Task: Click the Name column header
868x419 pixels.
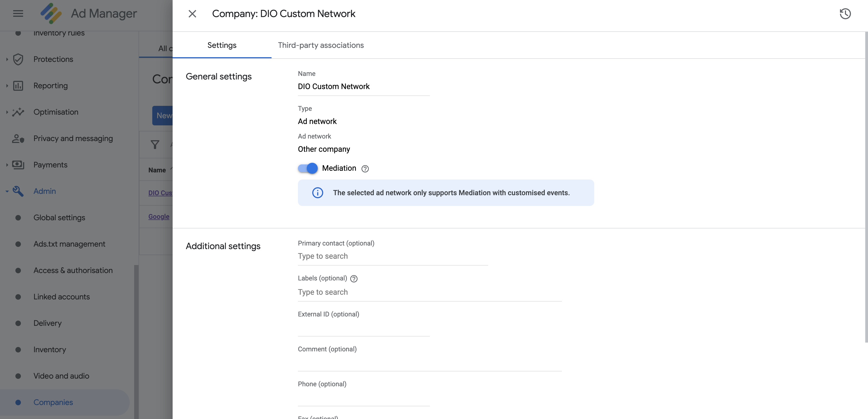Action: [x=157, y=170]
